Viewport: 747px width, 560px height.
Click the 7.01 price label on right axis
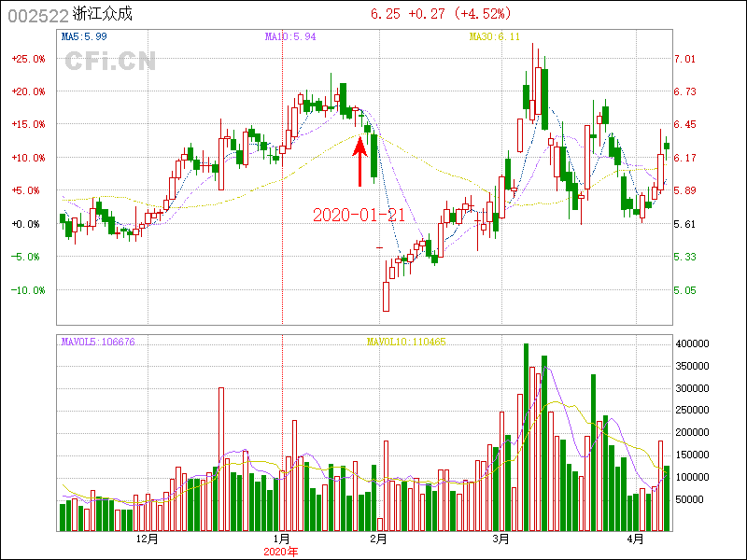tap(685, 59)
